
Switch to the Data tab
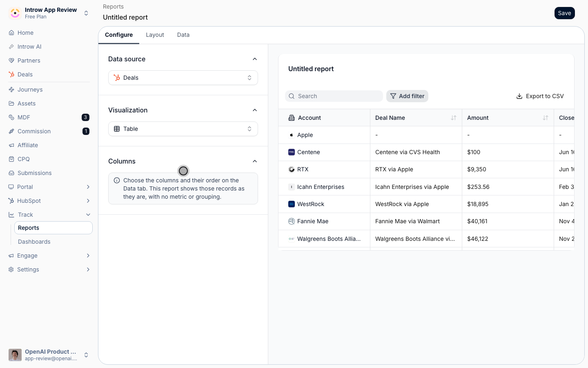pyautogui.click(x=183, y=35)
